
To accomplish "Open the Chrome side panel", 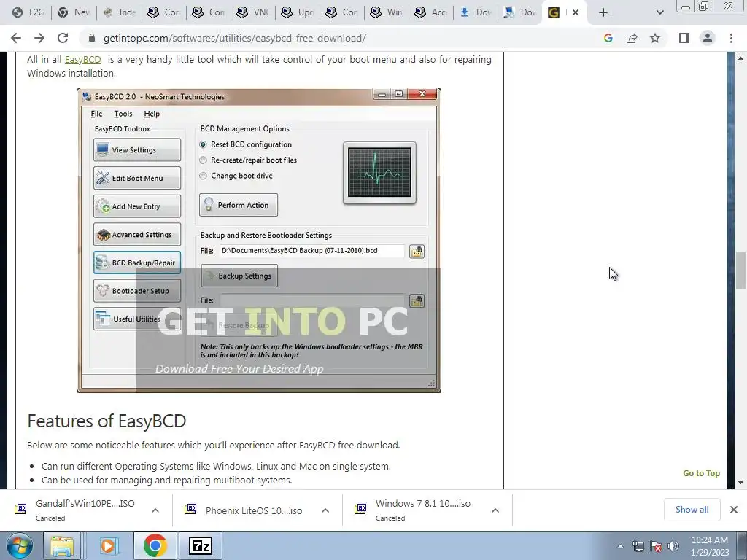I will click(x=684, y=38).
